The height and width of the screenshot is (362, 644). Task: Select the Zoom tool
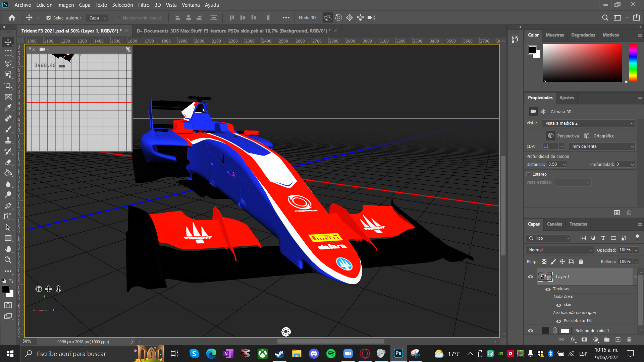pos(8,260)
